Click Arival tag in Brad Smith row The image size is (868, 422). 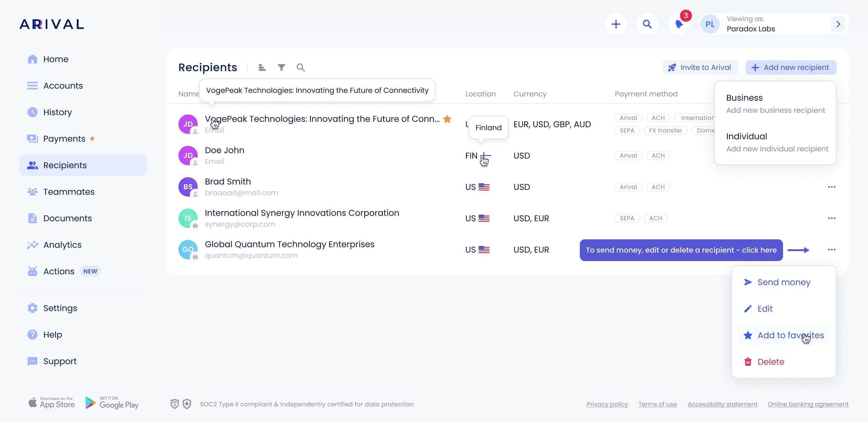pos(628,187)
